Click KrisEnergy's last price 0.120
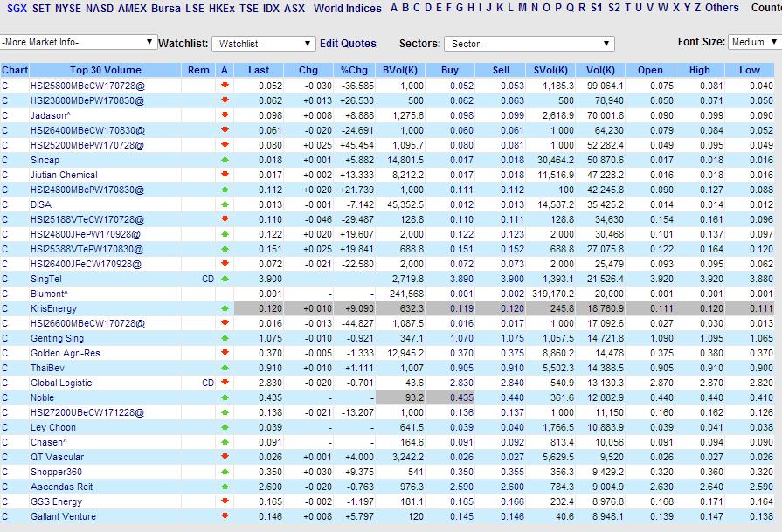Screen dimensions: 782x532 click(x=270, y=308)
